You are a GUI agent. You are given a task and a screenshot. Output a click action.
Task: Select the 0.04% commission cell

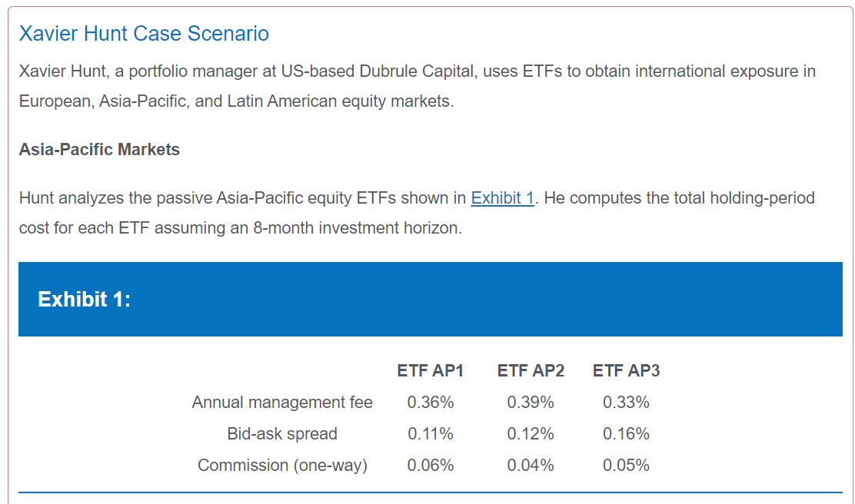click(x=531, y=466)
